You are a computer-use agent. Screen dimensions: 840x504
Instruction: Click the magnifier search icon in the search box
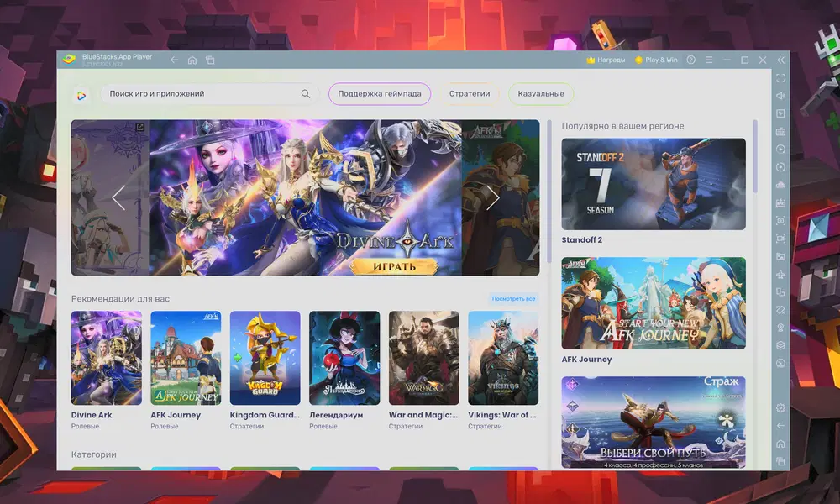point(306,94)
